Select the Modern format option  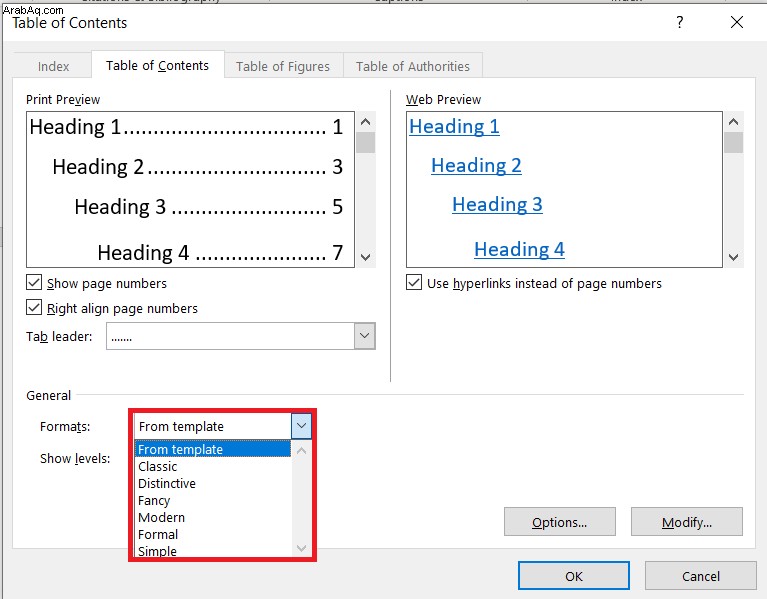click(x=213, y=517)
